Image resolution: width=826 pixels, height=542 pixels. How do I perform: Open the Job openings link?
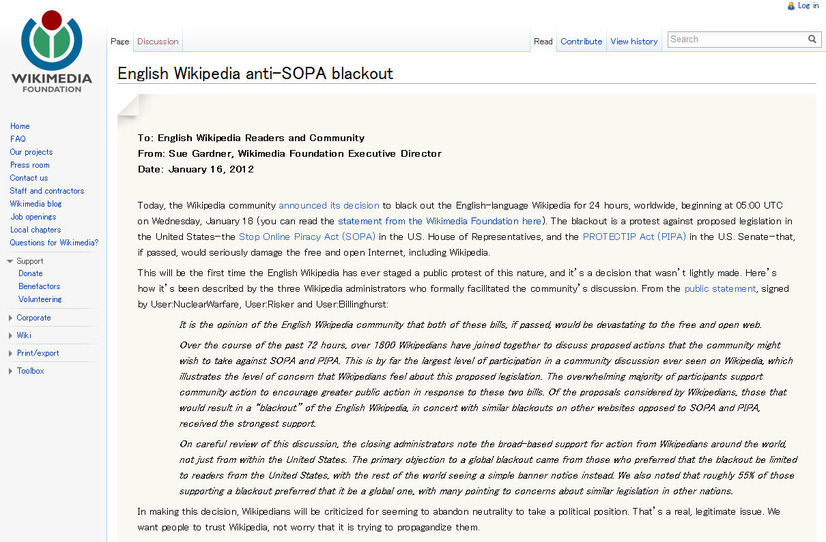click(x=33, y=216)
